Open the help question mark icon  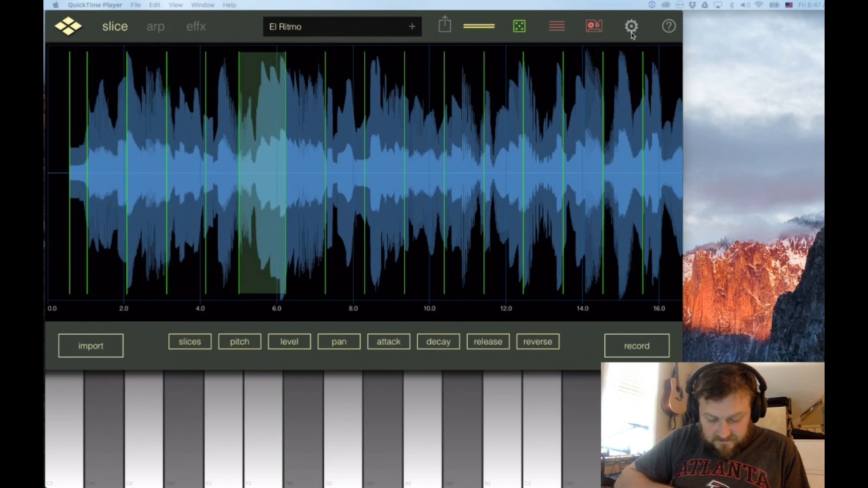coord(669,26)
